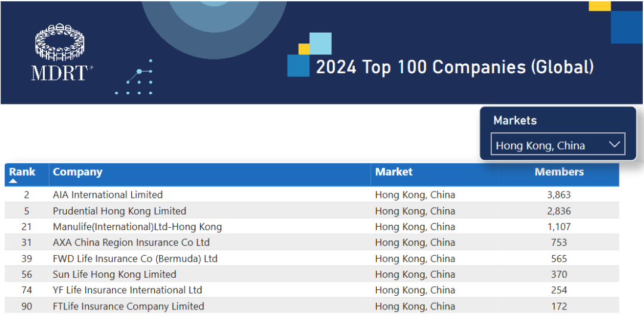
Task: Click Market cell in AXA China Region row
Action: point(415,243)
